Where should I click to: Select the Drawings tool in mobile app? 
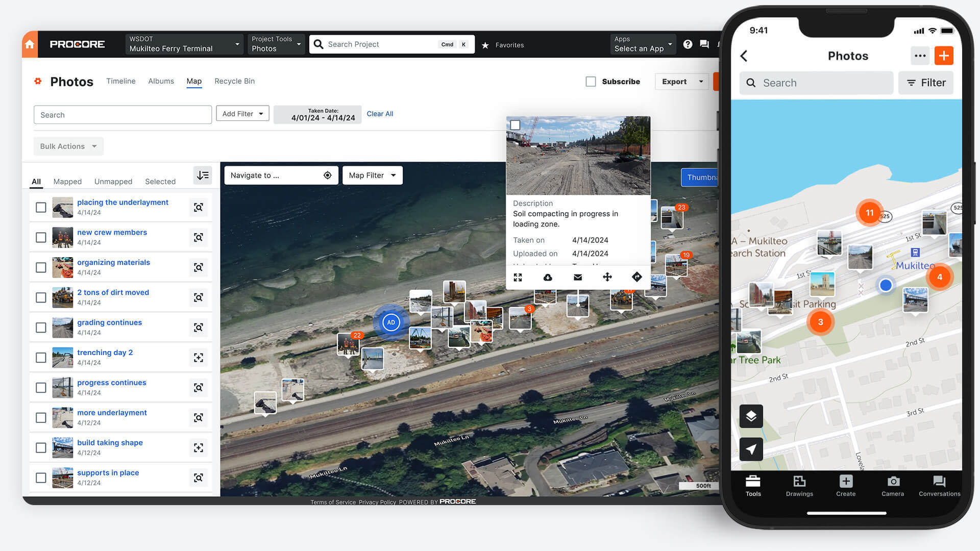(799, 484)
